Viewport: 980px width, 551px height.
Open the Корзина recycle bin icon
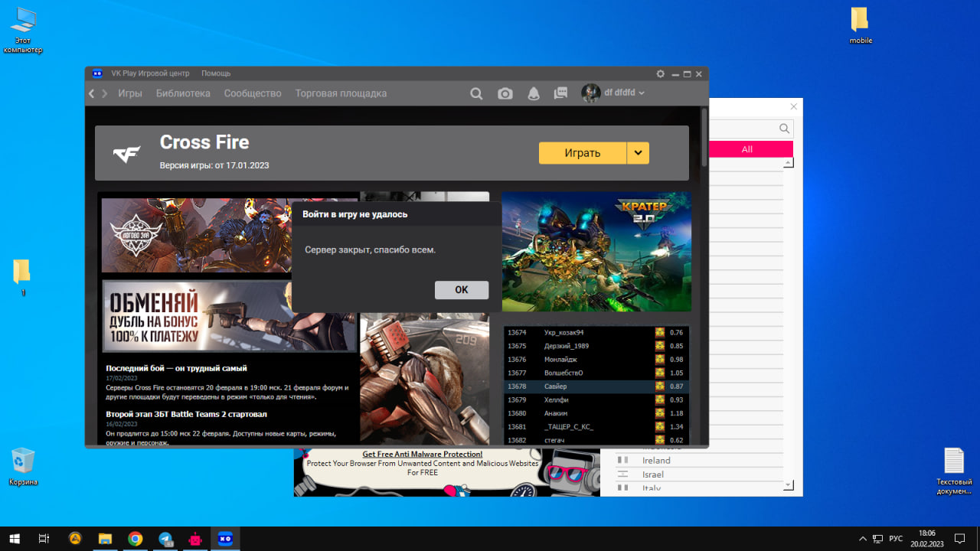point(23,466)
